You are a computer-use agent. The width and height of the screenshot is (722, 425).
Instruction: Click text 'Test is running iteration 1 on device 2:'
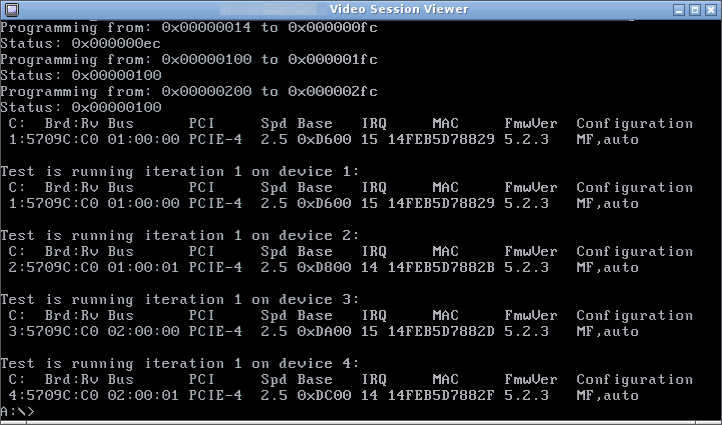coord(180,236)
